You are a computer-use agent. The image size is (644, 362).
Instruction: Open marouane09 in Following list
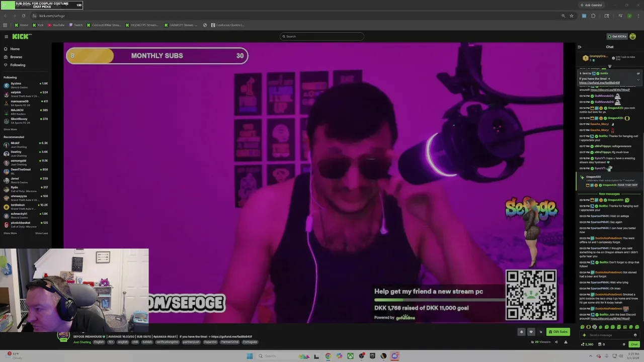(26, 103)
